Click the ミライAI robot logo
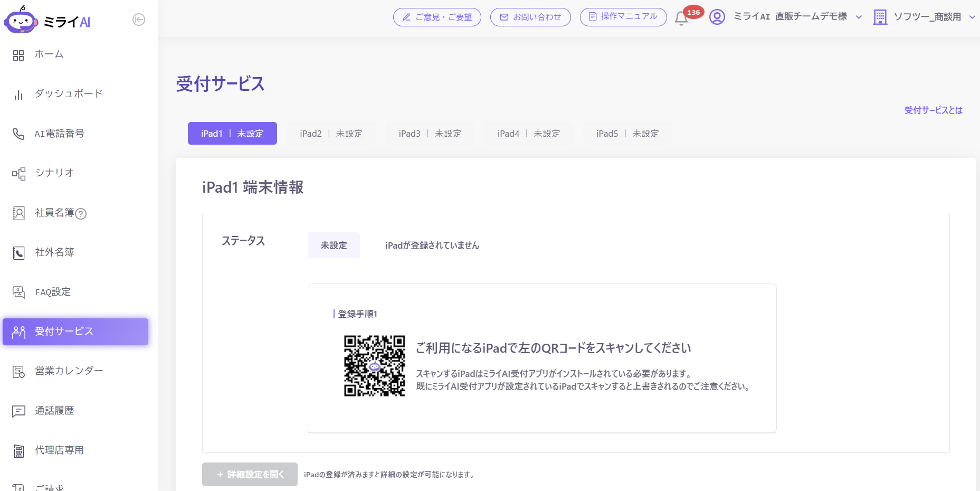The height and width of the screenshot is (491, 980). click(21, 20)
